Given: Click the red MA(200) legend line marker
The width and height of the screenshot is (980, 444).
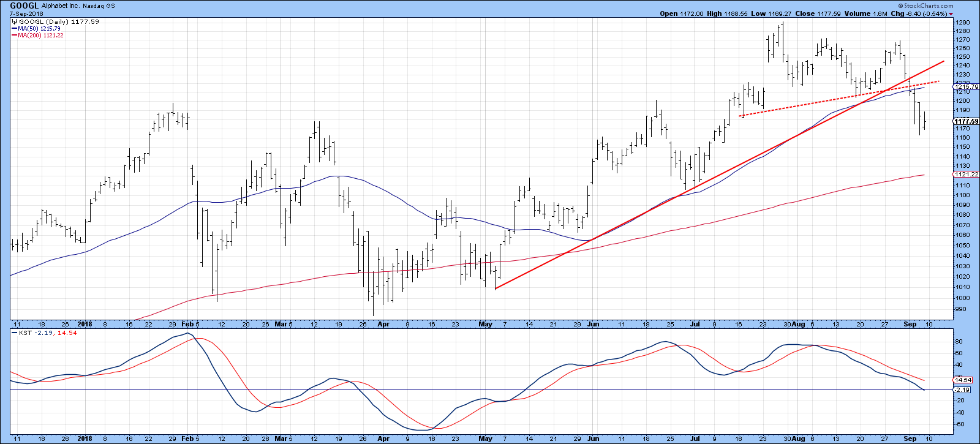Looking at the screenshot, I should pyautogui.click(x=14, y=36).
